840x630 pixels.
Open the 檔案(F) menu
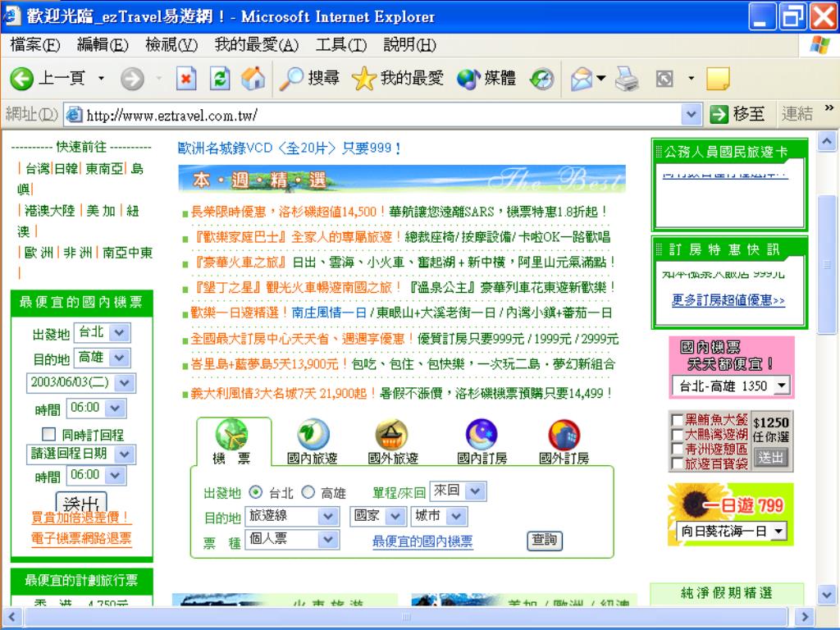click(x=35, y=44)
